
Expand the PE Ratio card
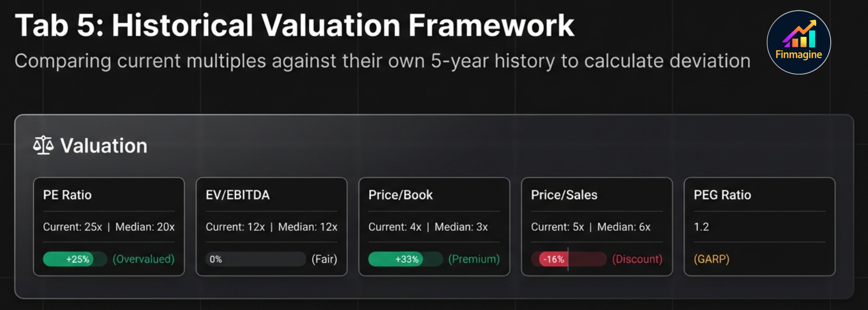click(x=108, y=226)
